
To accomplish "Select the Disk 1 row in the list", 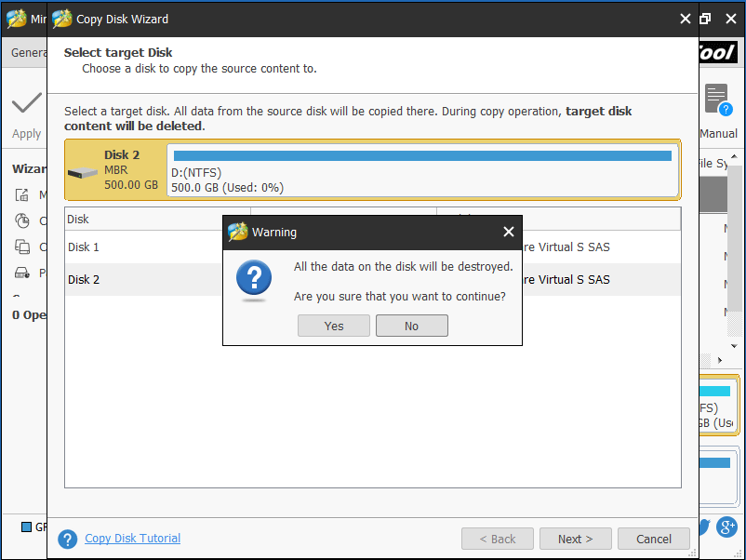I will tap(372, 247).
